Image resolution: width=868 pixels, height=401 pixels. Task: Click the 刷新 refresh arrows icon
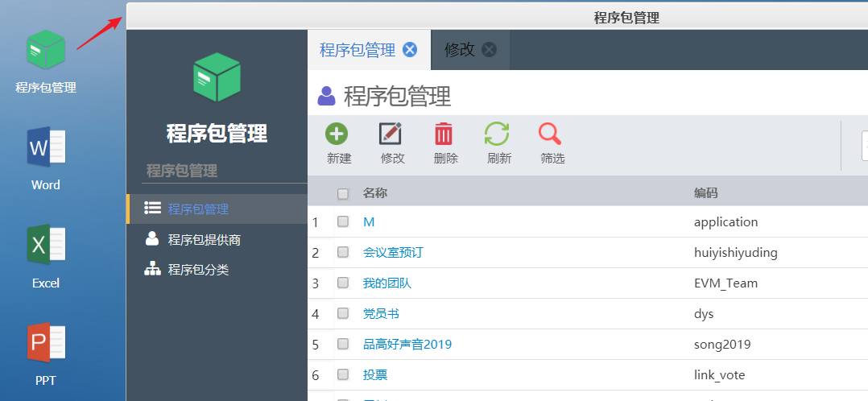[497, 134]
